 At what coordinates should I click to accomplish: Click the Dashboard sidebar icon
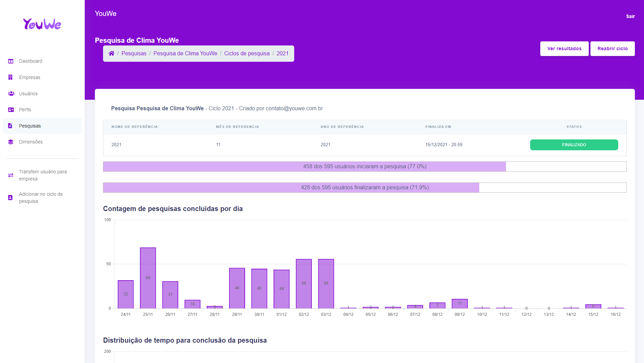(11, 61)
